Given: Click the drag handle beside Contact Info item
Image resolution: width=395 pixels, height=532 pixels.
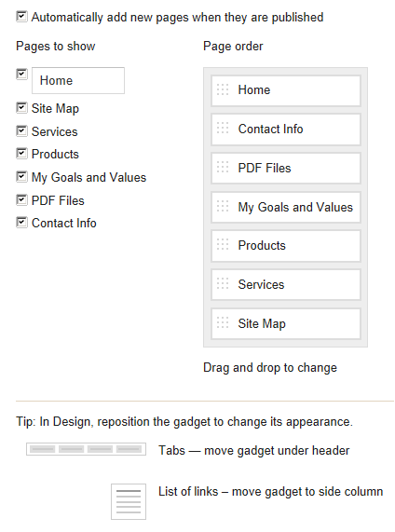Looking at the screenshot, I should (223, 129).
